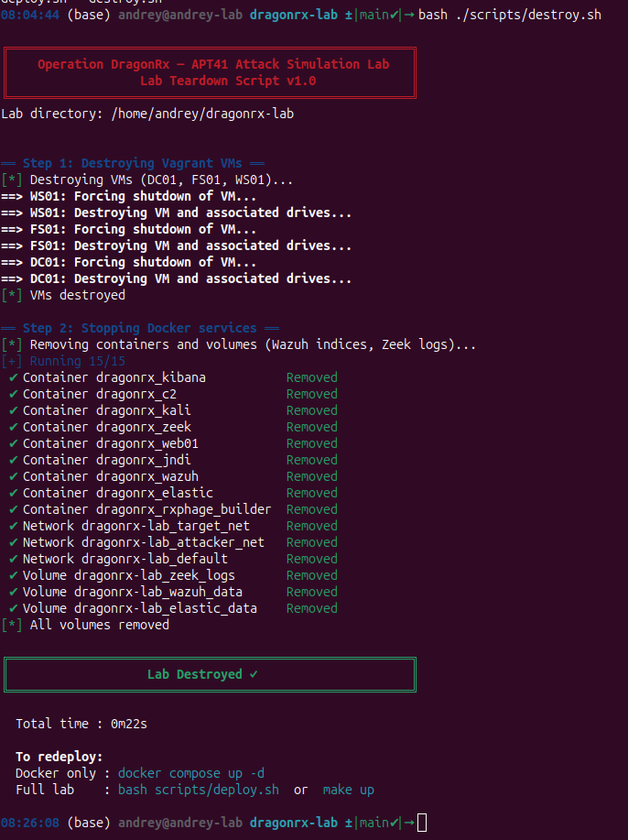This screenshot has height=840, width=628.
Task: Click 'Network dragonrx-lab_attacker_net' row
Action: coord(173,542)
